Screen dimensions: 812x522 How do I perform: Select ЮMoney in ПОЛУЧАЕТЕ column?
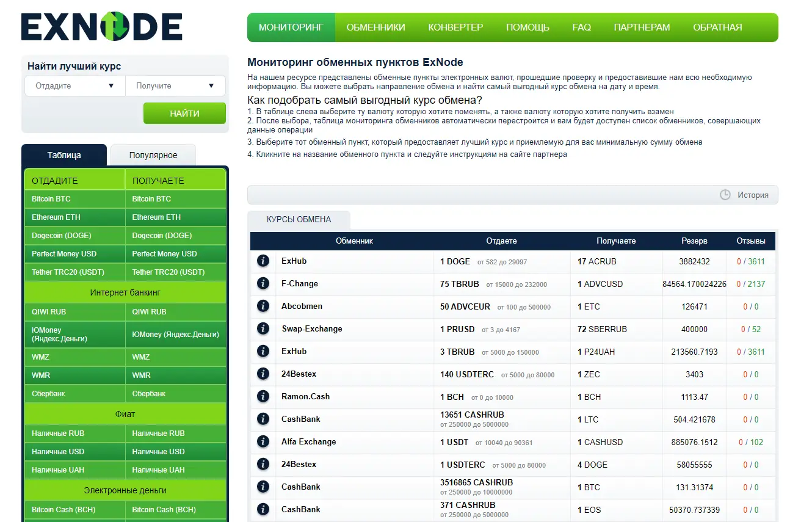coord(175,335)
